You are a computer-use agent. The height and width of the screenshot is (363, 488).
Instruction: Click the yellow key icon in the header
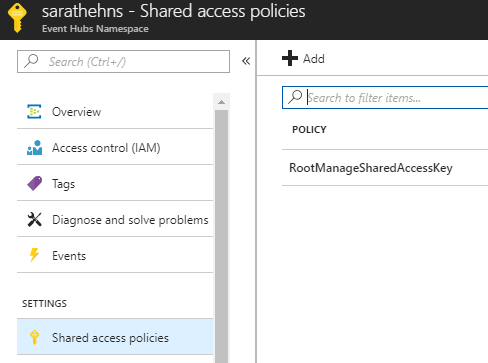[17, 17]
